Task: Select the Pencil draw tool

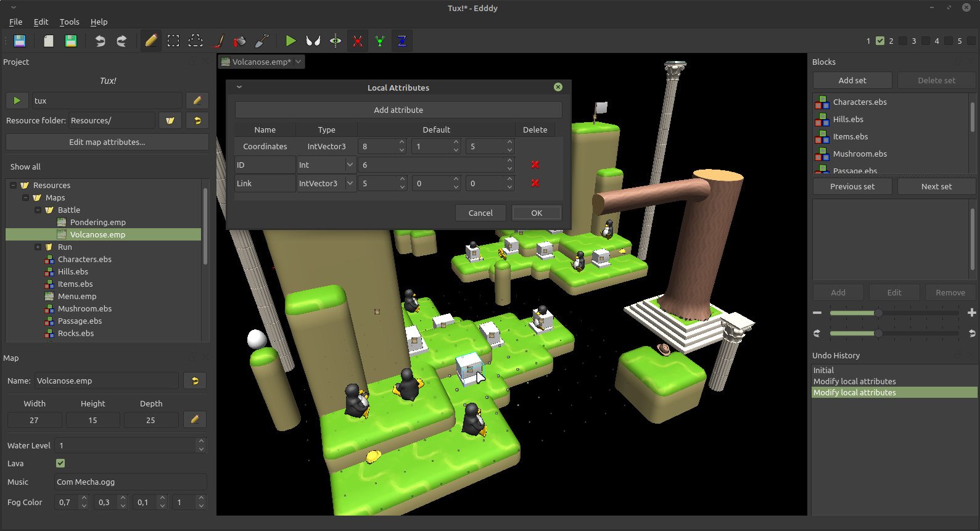Action: [x=151, y=41]
